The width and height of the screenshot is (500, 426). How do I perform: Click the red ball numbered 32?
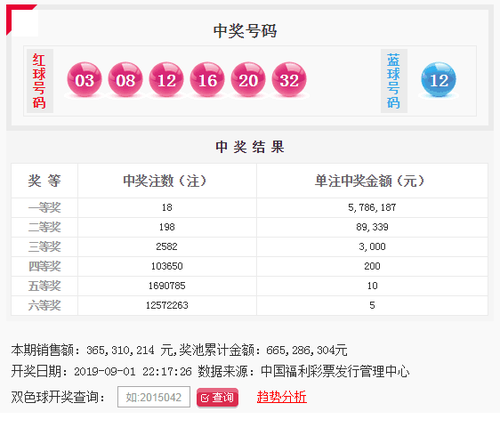tap(289, 79)
